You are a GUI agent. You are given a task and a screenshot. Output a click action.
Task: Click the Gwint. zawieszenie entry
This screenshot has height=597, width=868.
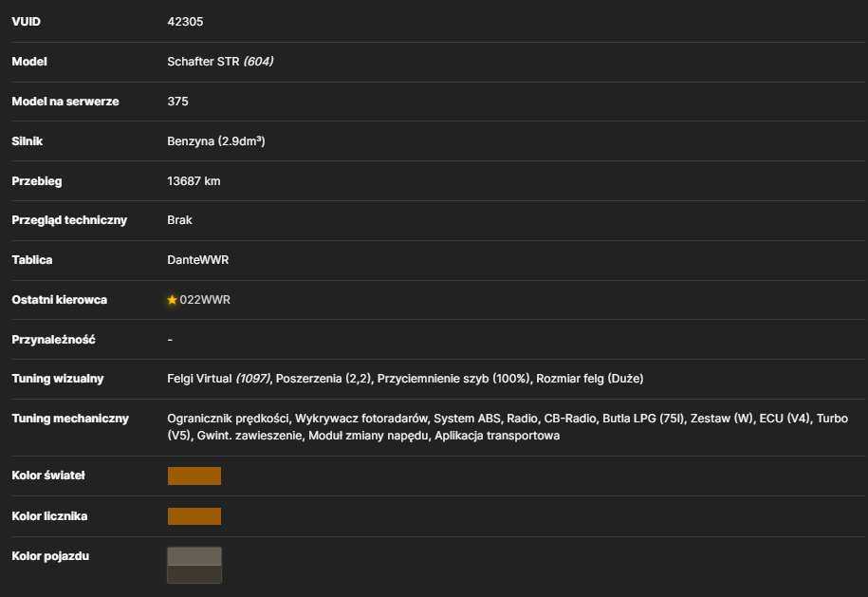pos(249,436)
